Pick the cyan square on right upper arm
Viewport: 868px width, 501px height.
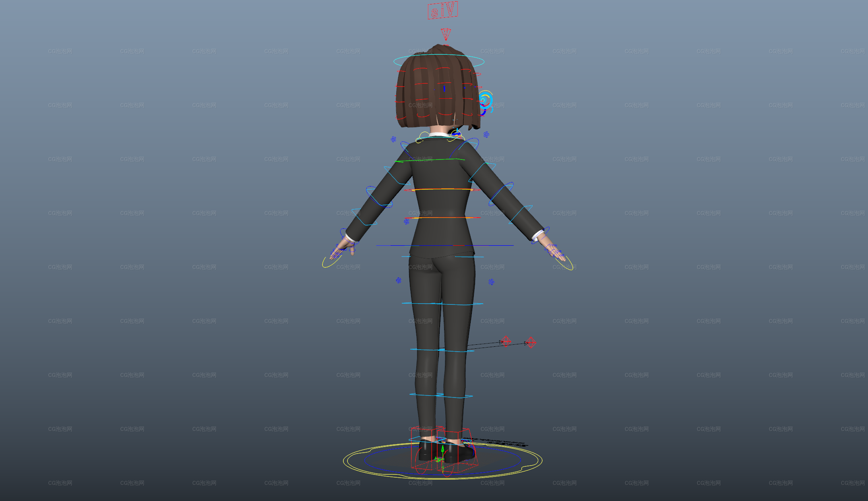482,172
